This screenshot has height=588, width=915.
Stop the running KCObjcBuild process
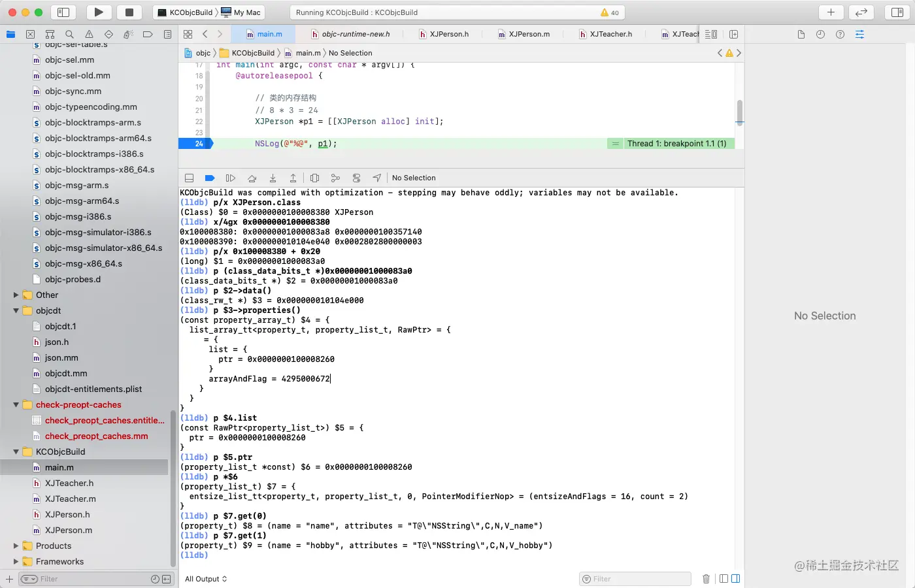tap(129, 12)
